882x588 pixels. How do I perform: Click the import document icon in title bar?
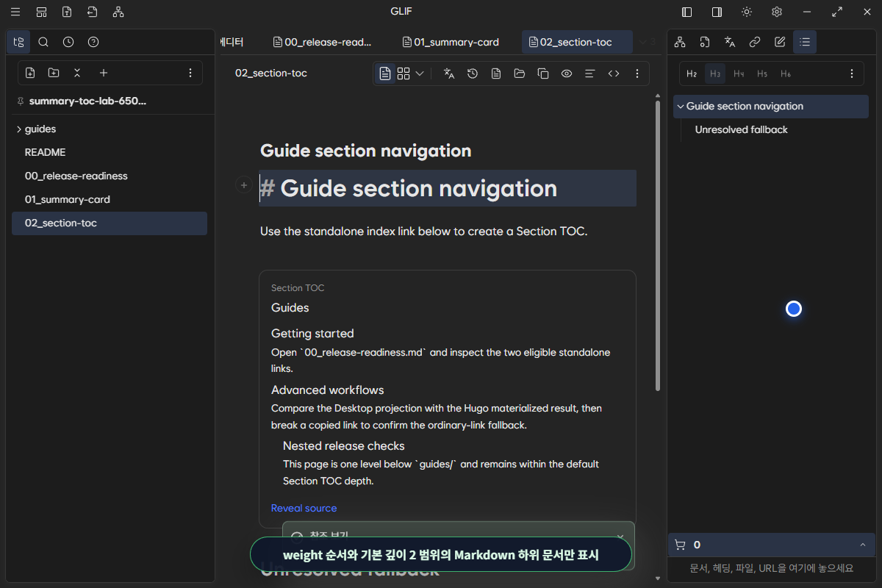pyautogui.click(x=92, y=12)
